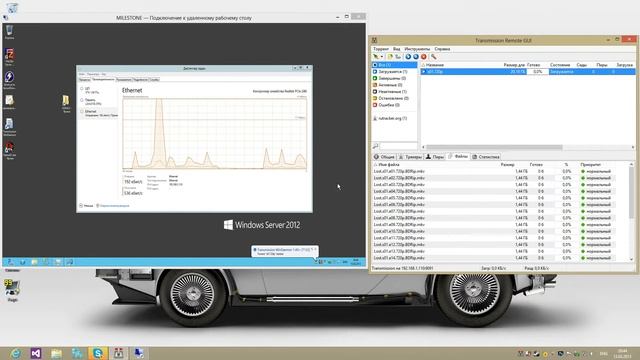Click the first blue start-torrent toolbar icon
Image resolution: width=640 pixels, height=360 pixels.
(408, 57)
